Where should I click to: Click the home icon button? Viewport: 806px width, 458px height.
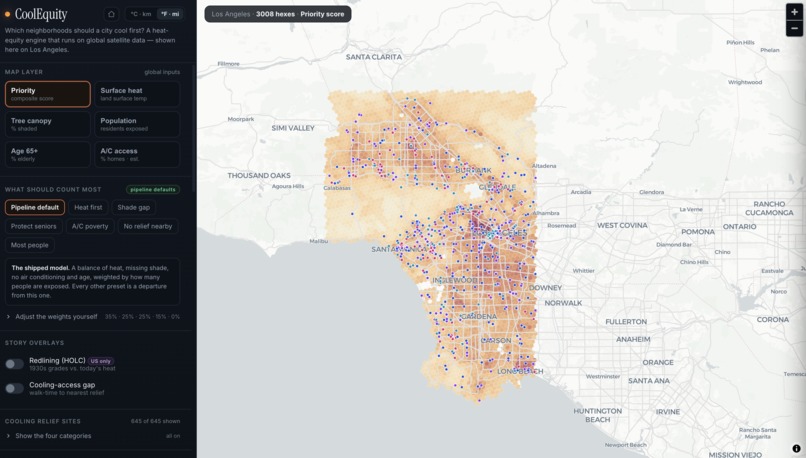[x=111, y=14]
